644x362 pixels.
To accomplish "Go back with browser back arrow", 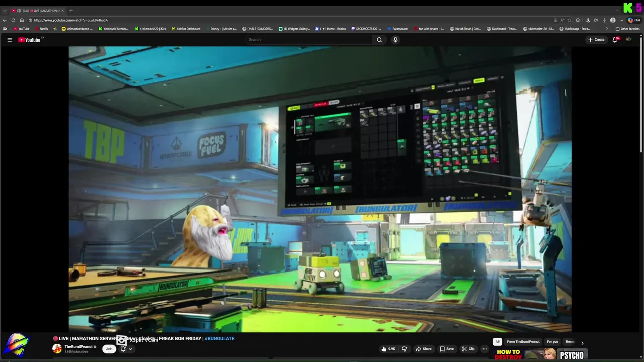I will click(5, 20).
